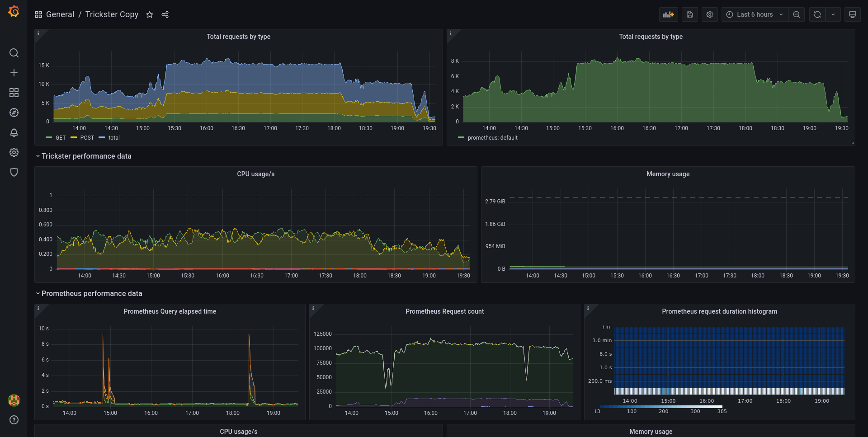Add a new panel to the dashboard

tap(669, 14)
